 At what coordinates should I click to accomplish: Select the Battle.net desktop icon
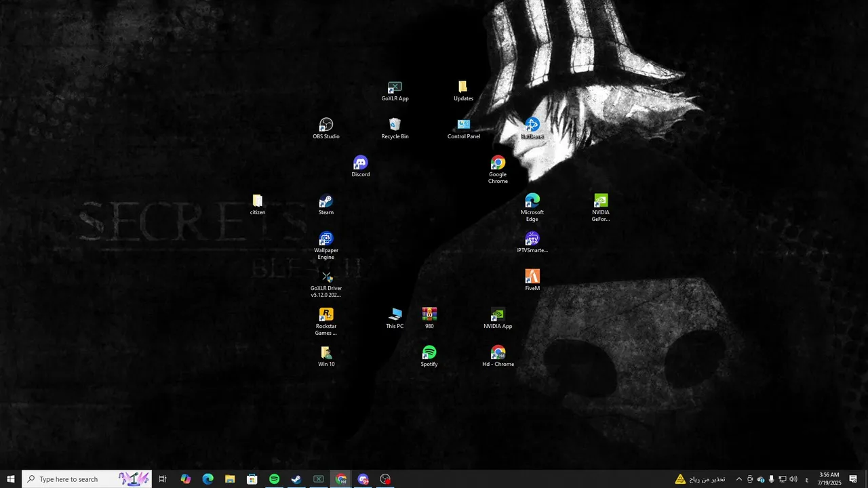[x=532, y=129]
